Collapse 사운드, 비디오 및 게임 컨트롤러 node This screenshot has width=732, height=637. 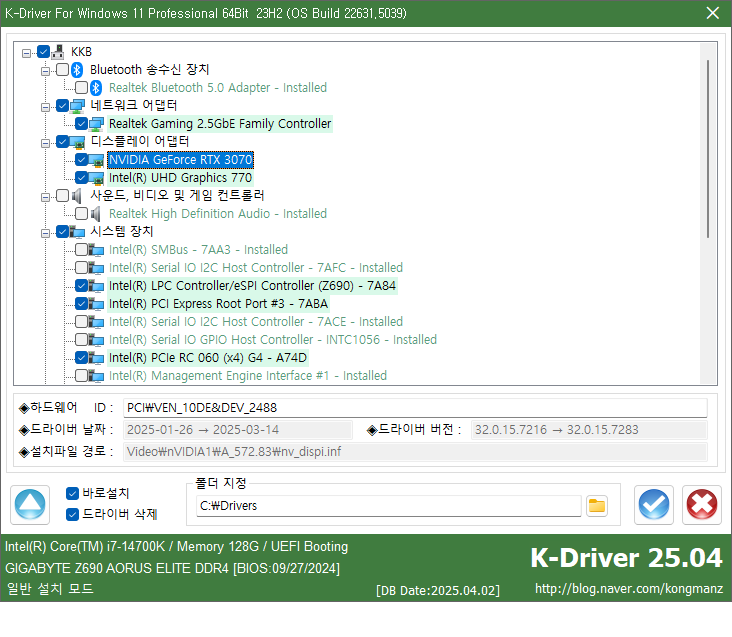click(45, 197)
